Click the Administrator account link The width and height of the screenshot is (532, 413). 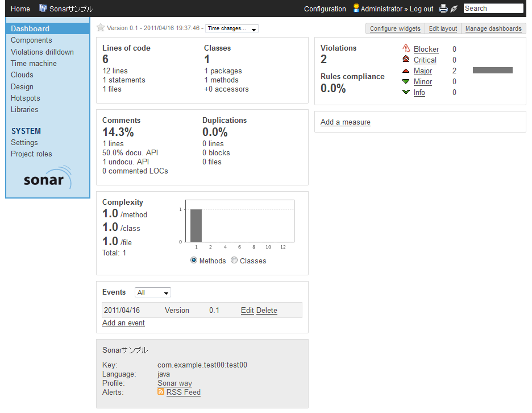pos(381,9)
